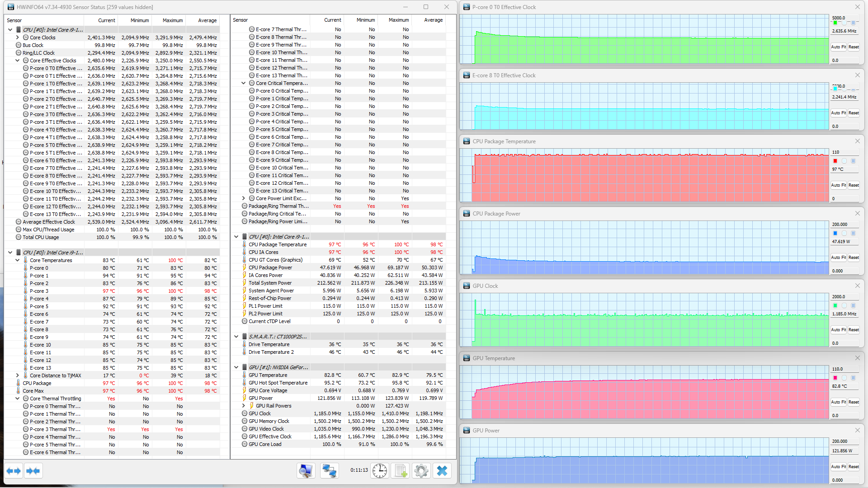Open the system summary monitor-magnifier icon
Viewport: 868px width, 488px height.
tap(306, 471)
